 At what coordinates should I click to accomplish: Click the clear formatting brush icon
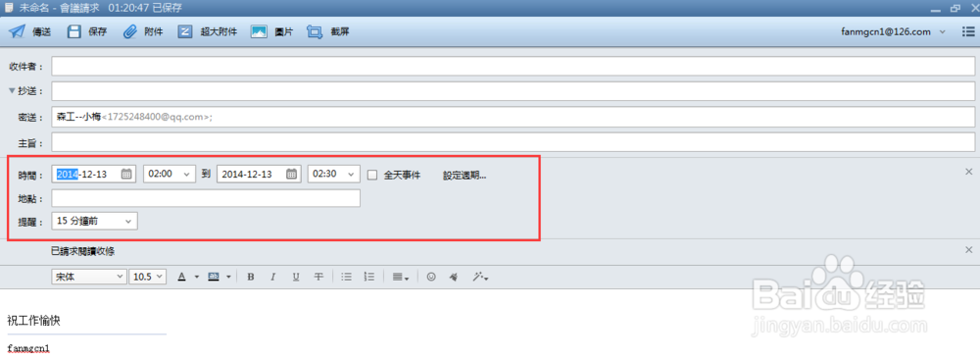[x=455, y=277]
